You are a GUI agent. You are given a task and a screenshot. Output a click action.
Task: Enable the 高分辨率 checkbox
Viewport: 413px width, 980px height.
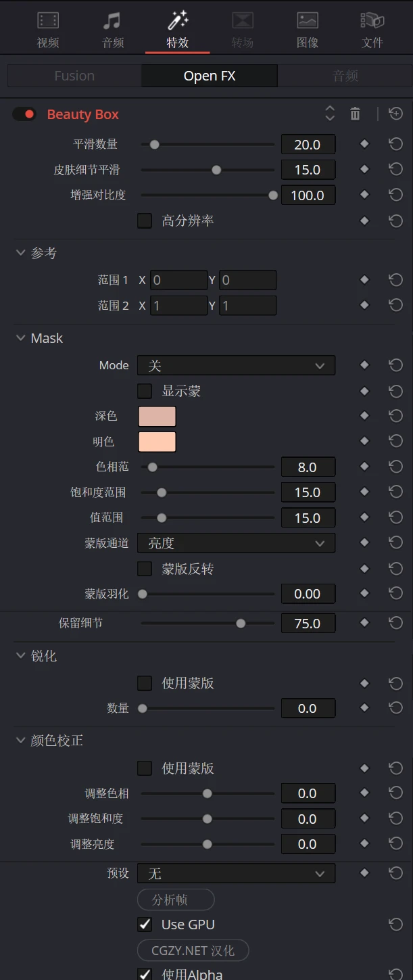click(x=145, y=220)
